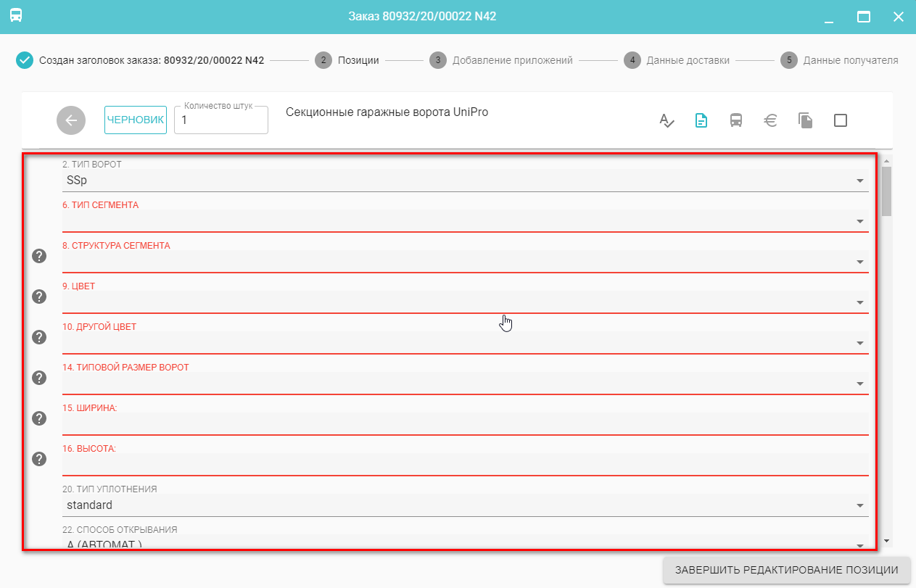
Task: Click the vertical scrollbar thumb
Action: pos(886,191)
